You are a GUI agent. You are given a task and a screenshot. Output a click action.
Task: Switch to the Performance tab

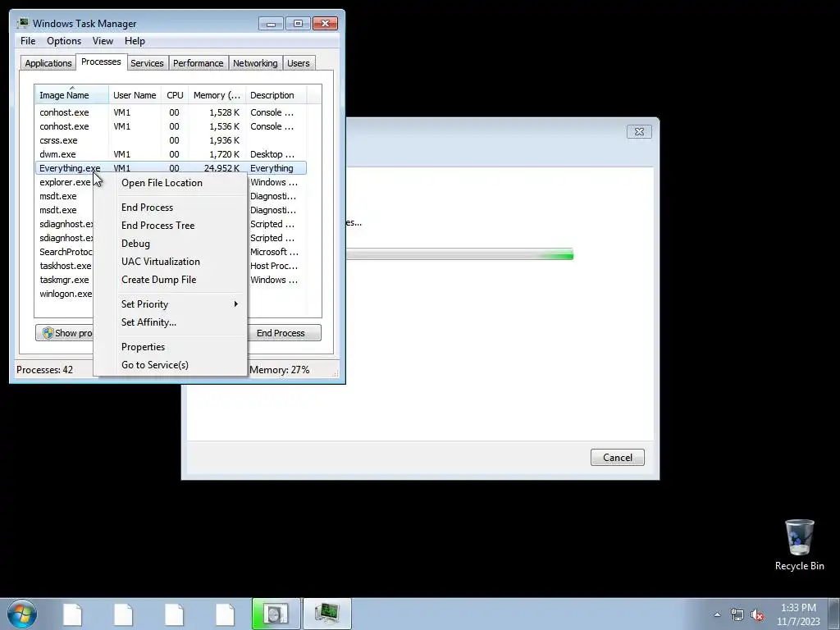(x=199, y=63)
